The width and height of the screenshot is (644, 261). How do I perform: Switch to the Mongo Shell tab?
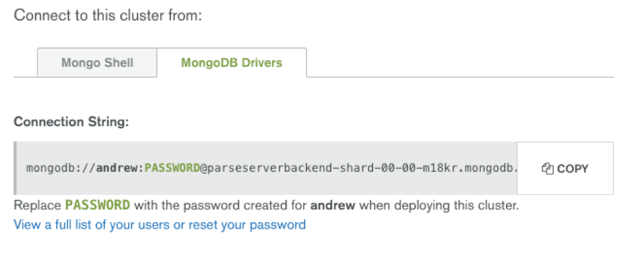(97, 63)
